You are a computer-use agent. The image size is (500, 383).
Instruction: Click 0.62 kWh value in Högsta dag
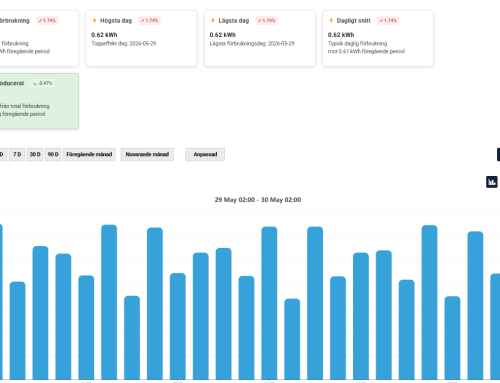pyautogui.click(x=104, y=35)
